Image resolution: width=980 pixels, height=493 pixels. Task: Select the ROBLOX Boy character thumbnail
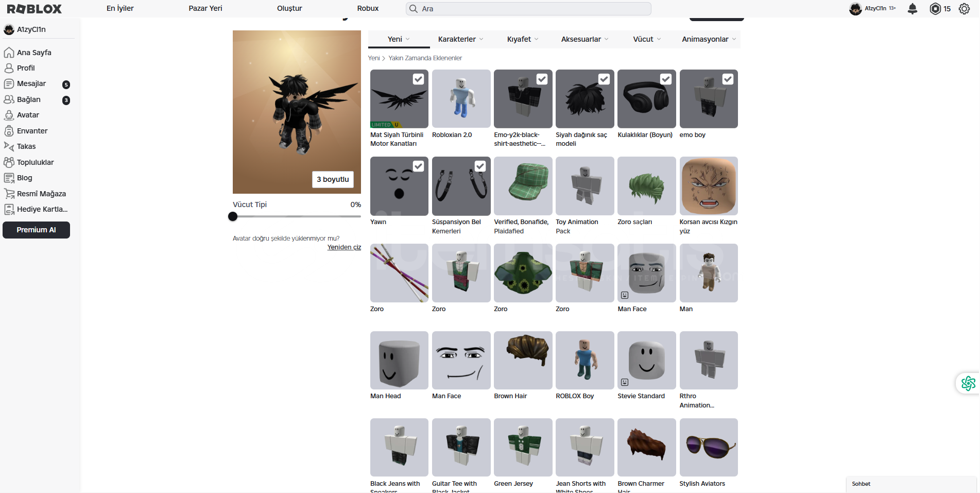point(584,360)
